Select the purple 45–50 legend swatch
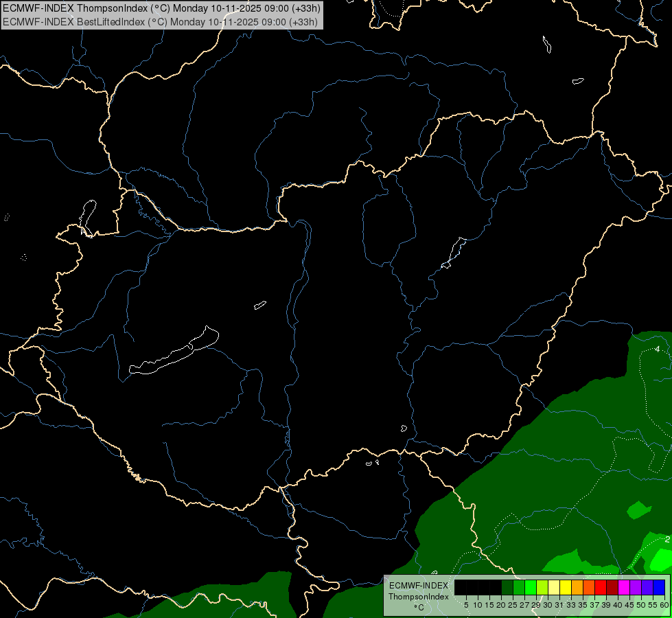 (636, 587)
